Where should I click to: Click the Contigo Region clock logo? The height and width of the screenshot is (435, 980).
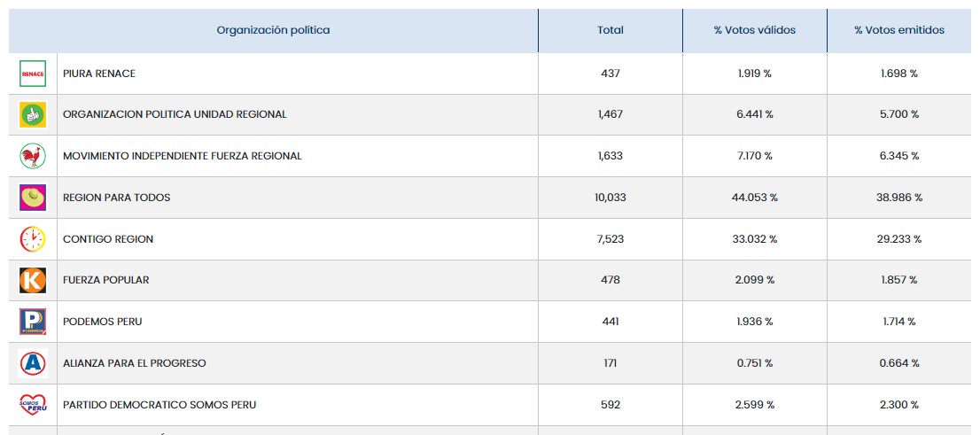click(33, 238)
